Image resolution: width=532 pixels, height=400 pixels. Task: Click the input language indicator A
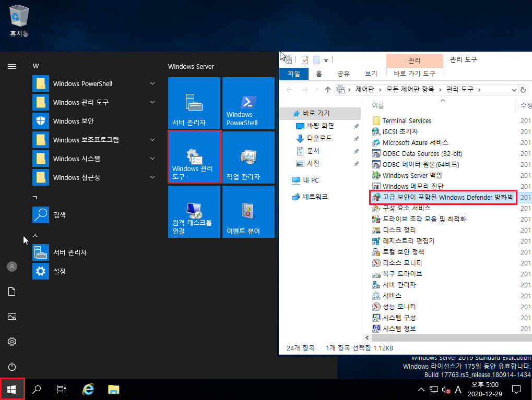click(458, 390)
